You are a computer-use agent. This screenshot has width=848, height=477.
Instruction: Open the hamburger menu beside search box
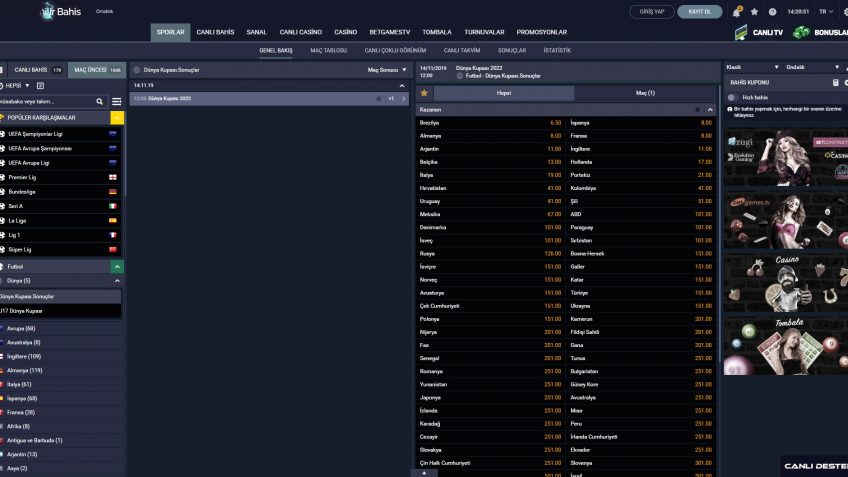[x=117, y=102]
